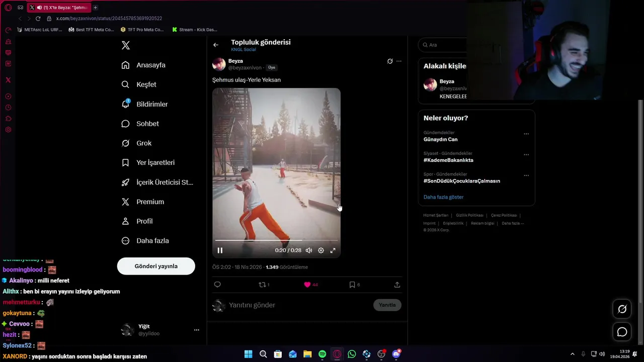644x362 pixels.
Task: Share the post via upload icon
Action: click(397, 285)
